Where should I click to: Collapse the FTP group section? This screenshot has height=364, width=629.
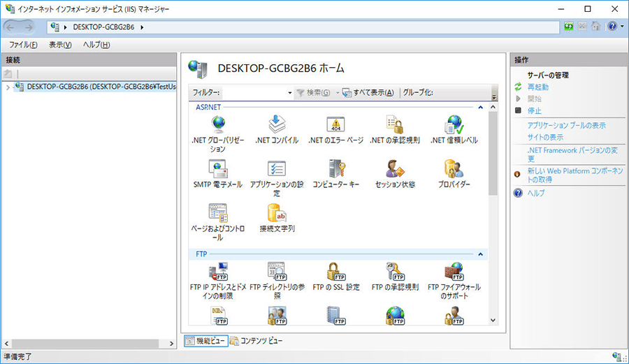tap(481, 254)
